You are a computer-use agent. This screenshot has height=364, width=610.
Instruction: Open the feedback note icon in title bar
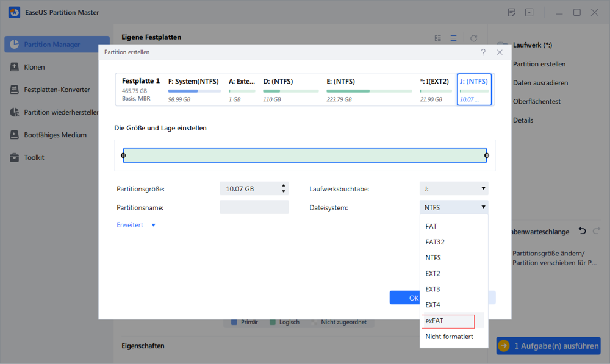pyautogui.click(x=512, y=12)
